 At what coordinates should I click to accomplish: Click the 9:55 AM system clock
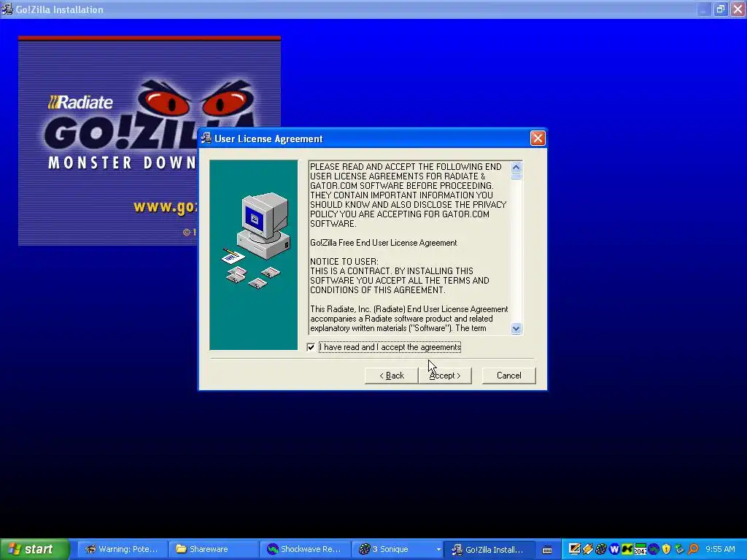pyautogui.click(x=720, y=549)
